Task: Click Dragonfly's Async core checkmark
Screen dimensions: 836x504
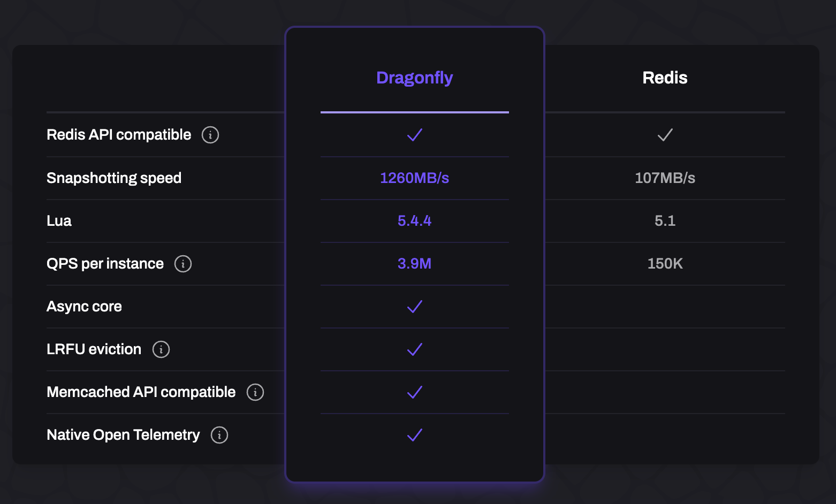Action: [415, 307]
